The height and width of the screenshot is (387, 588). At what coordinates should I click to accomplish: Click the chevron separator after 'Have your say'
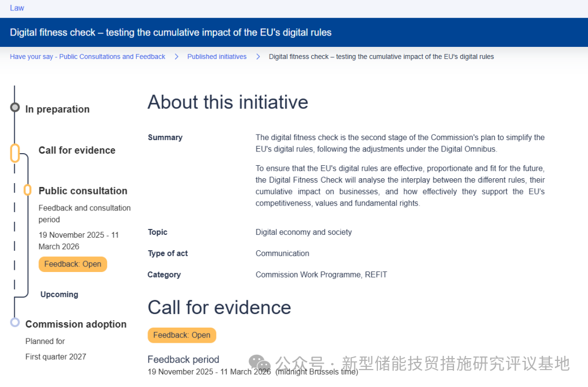176,56
